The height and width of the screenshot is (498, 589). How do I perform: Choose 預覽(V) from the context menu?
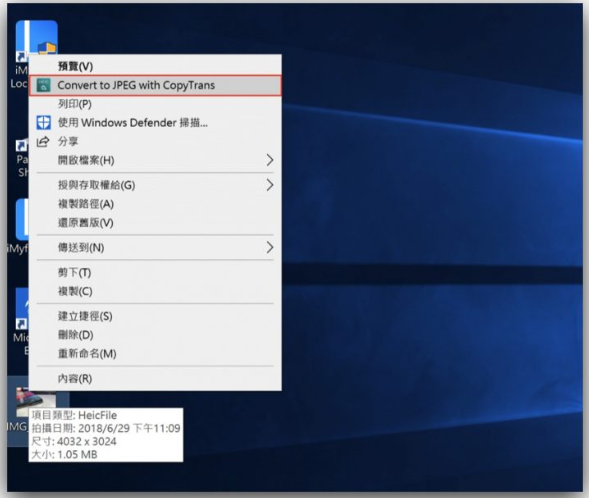pos(155,66)
